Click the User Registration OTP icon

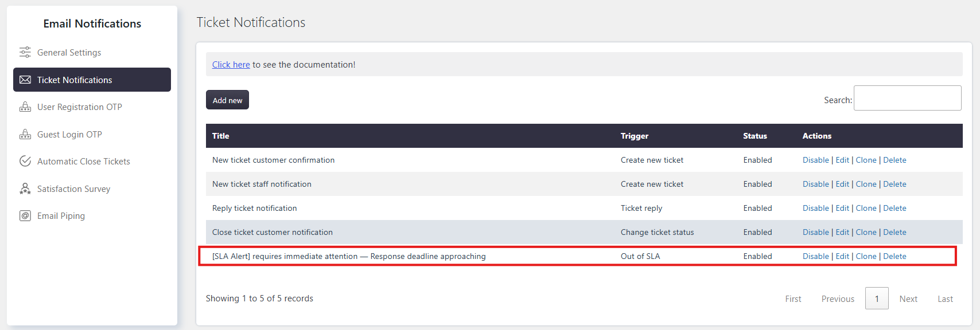click(25, 107)
